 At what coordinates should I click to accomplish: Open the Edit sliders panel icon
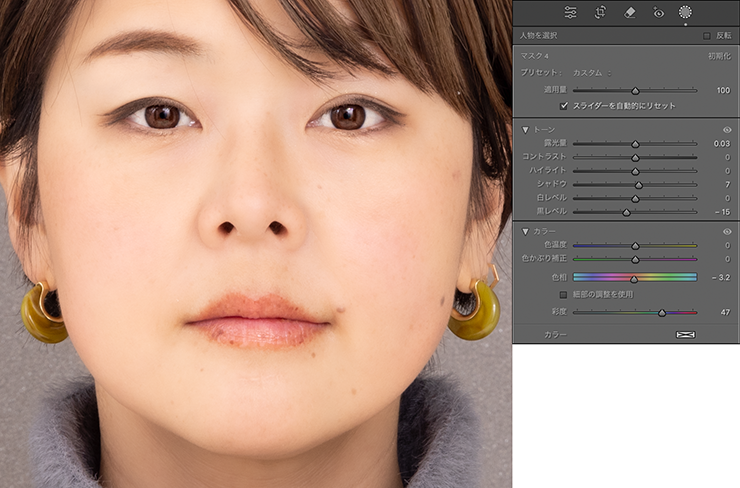(570, 12)
